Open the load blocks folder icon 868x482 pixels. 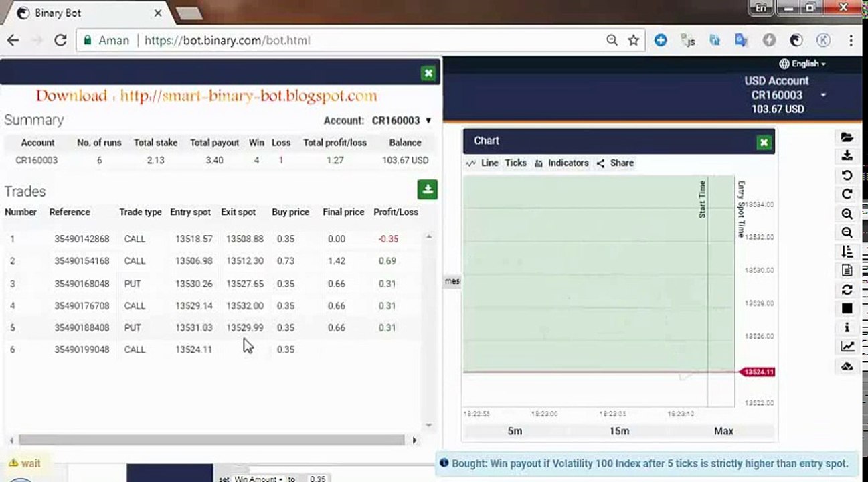click(x=847, y=137)
